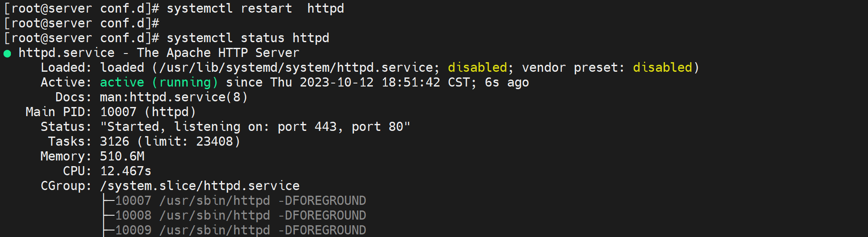Click the first yellow "disabled" word
This screenshot has height=237, width=868.
click(477, 68)
